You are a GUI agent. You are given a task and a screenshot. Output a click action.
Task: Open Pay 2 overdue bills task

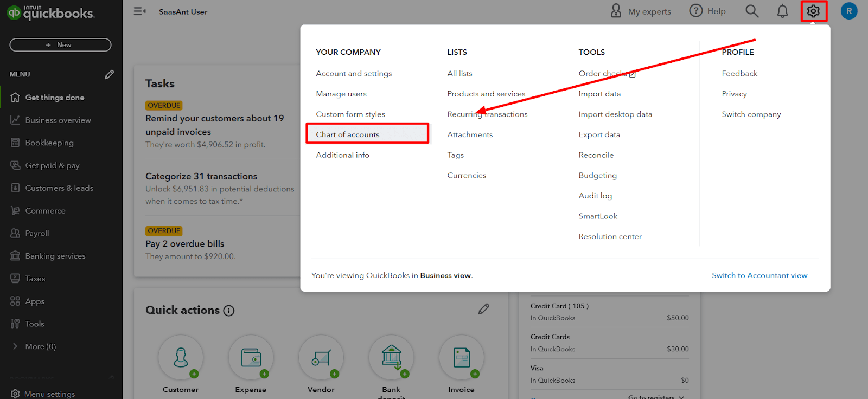coord(184,244)
